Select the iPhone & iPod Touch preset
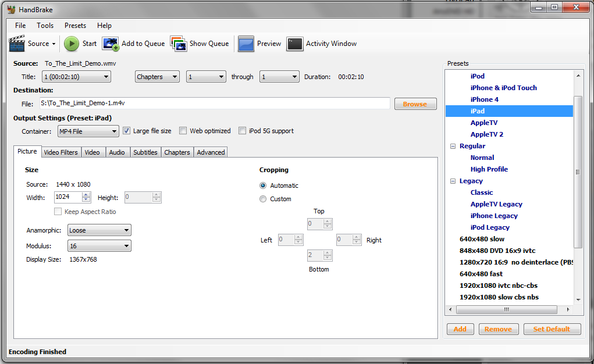The height and width of the screenshot is (364, 594). pyautogui.click(x=503, y=88)
